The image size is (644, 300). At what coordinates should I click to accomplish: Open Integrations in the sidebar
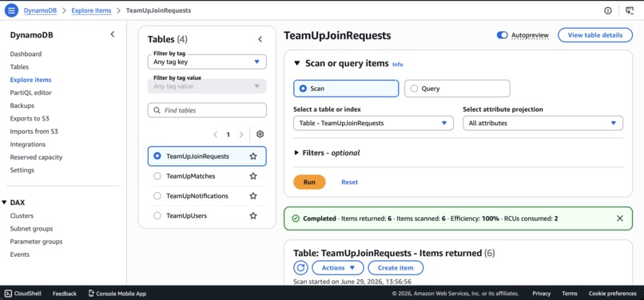point(28,144)
